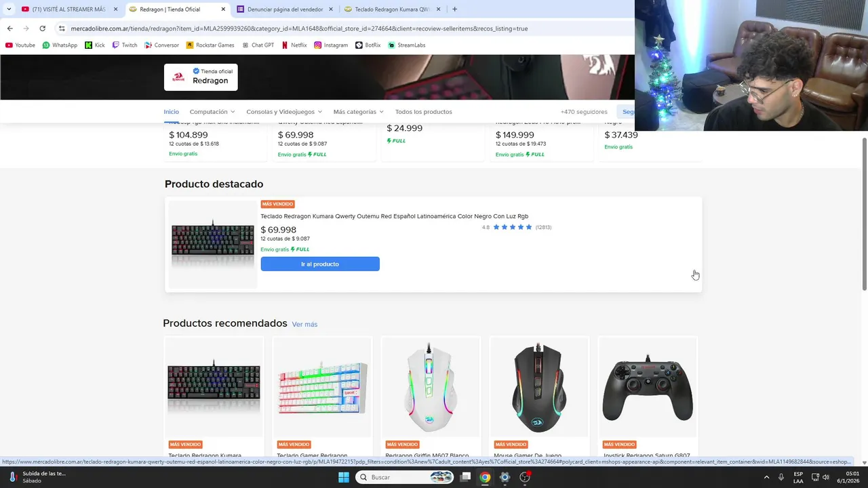This screenshot has height=488, width=868.
Task: Click the five-star rating of featured product
Action: [x=513, y=227]
